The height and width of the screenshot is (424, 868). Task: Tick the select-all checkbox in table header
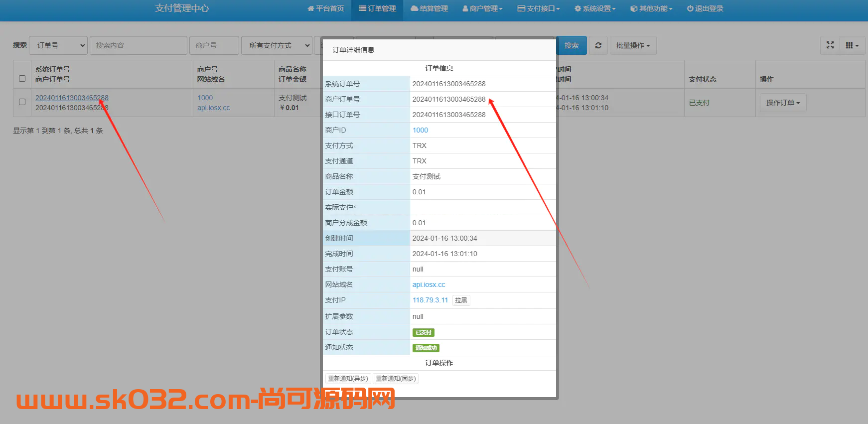22,78
